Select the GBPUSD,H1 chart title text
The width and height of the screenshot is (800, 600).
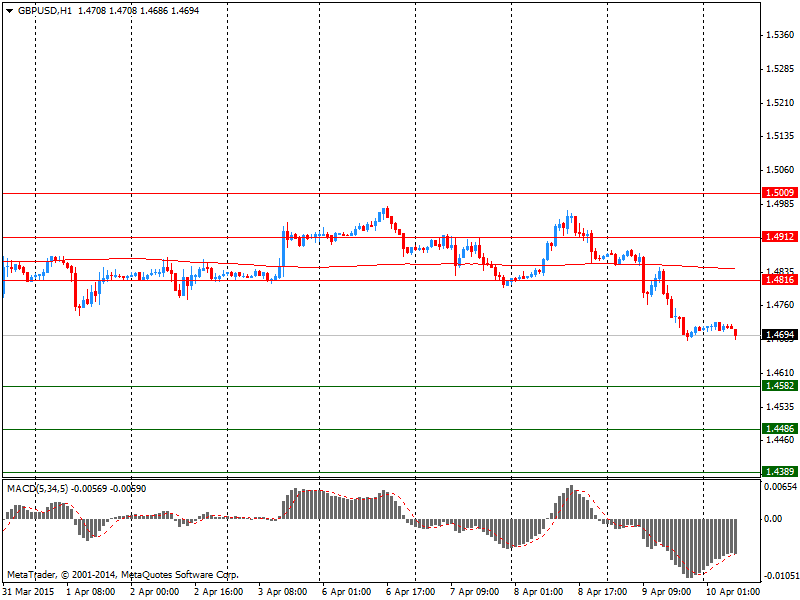[45, 11]
